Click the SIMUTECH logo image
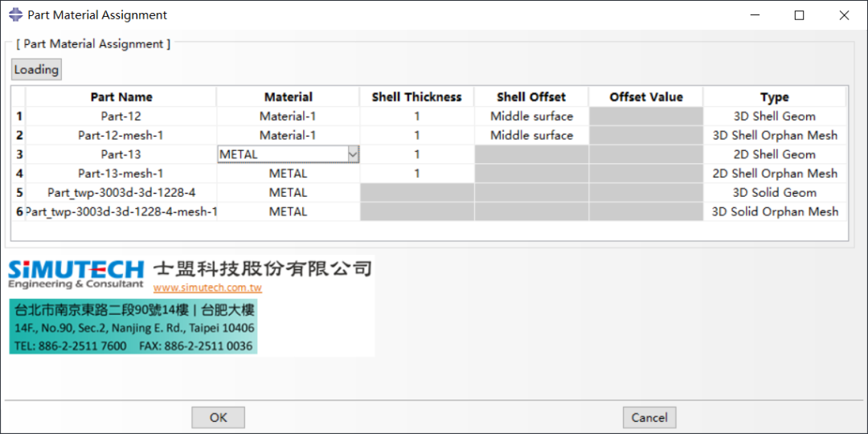This screenshot has width=868, height=434. 76,273
